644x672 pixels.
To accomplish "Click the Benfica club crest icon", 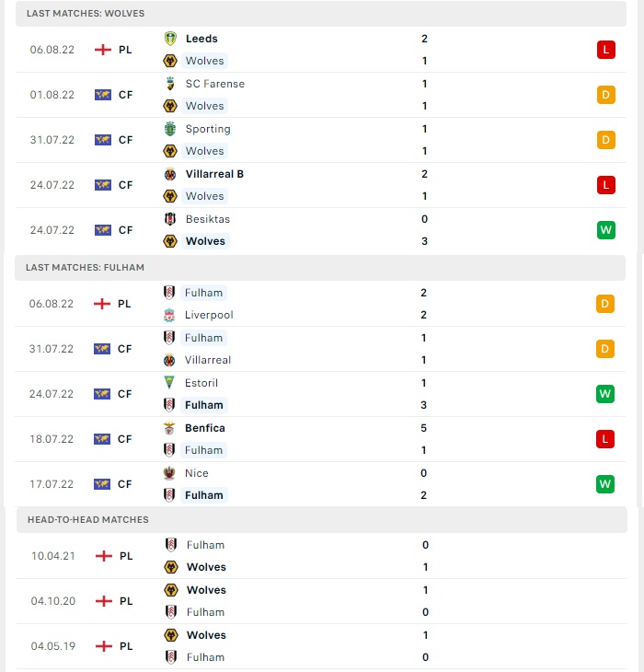I will click(x=169, y=428).
